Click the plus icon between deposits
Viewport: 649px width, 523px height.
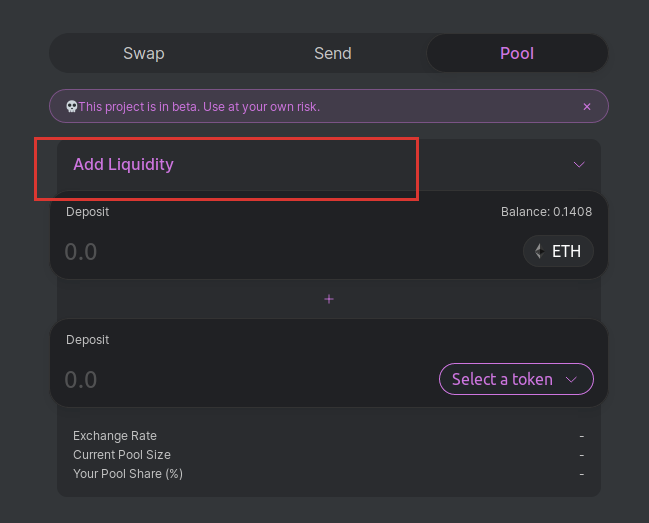coord(329,299)
